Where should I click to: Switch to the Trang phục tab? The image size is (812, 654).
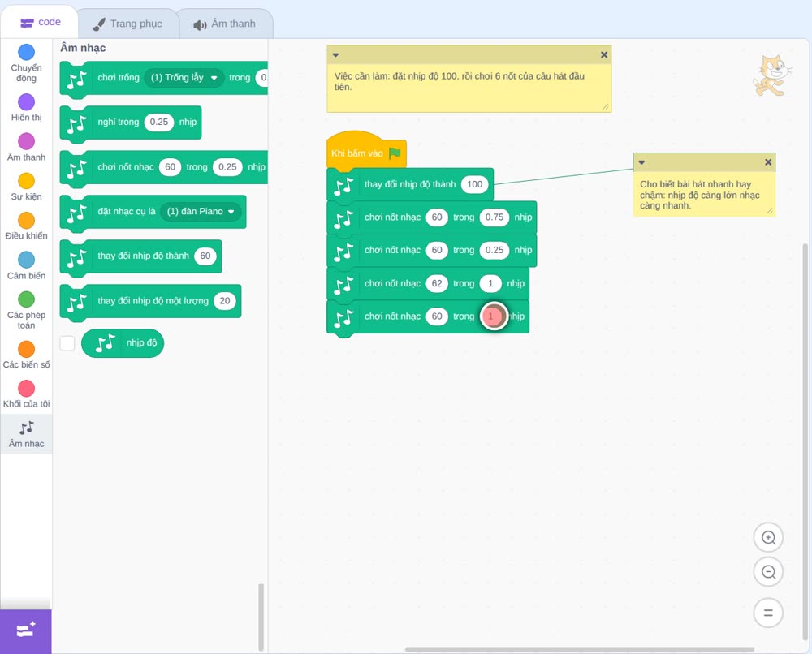(127, 24)
